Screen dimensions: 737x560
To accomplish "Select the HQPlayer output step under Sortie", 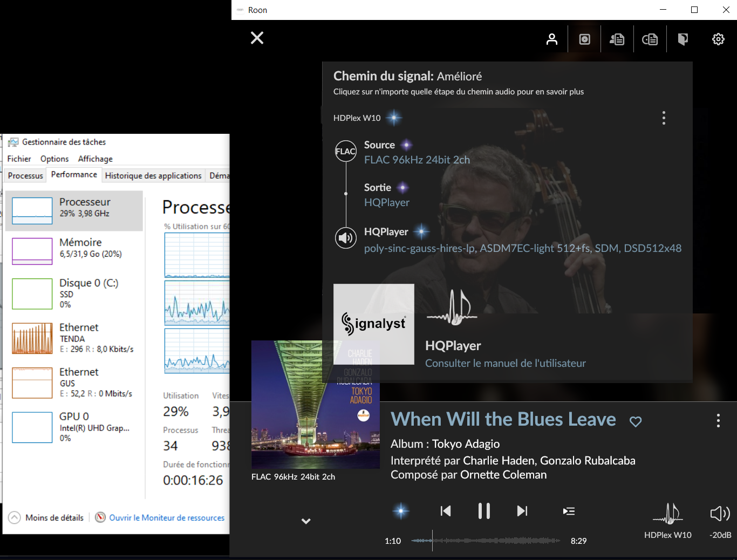I will pos(387,202).
